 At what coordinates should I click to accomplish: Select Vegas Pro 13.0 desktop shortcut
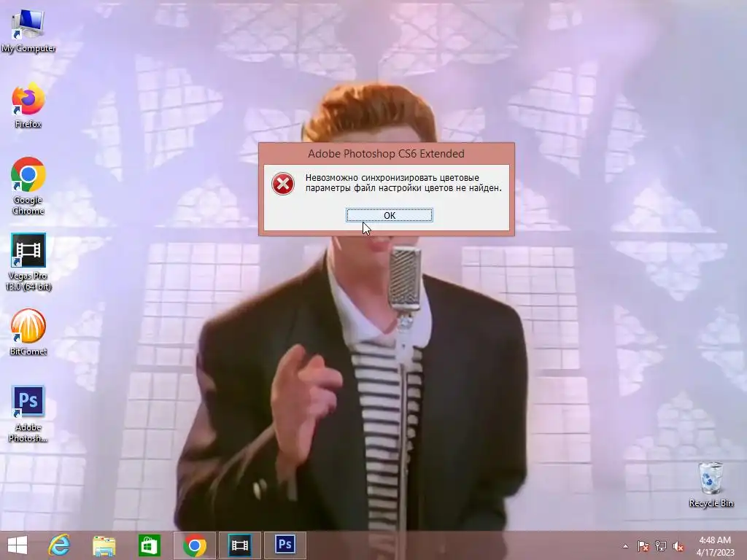[28, 262]
